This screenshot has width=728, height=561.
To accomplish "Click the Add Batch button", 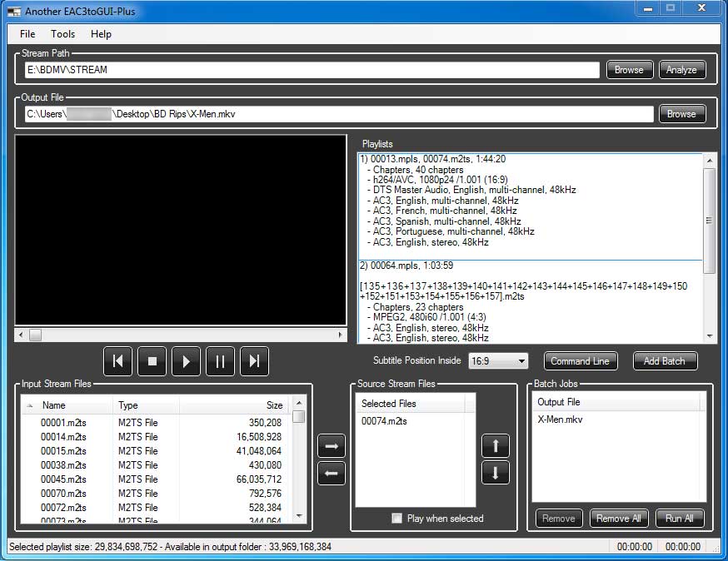I will pyautogui.click(x=665, y=361).
